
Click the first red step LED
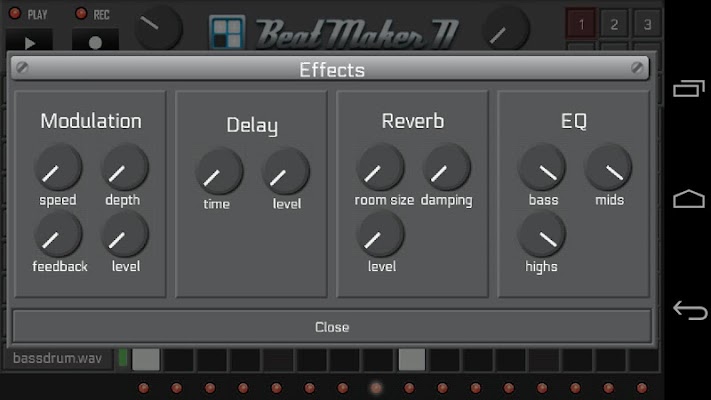click(144, 388)
